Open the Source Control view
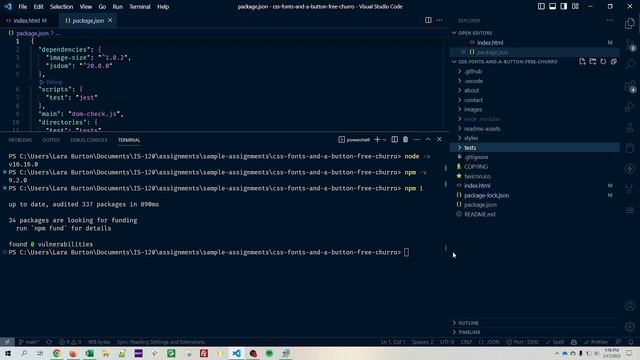Viewport: 640px width, 360px height. click(x=630, y=44)
